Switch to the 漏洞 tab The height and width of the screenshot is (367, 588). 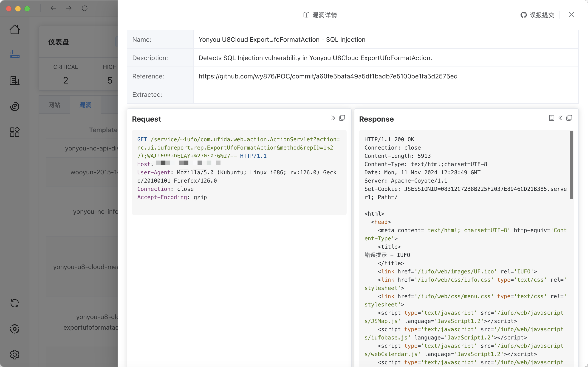click(x=85, y=105)
